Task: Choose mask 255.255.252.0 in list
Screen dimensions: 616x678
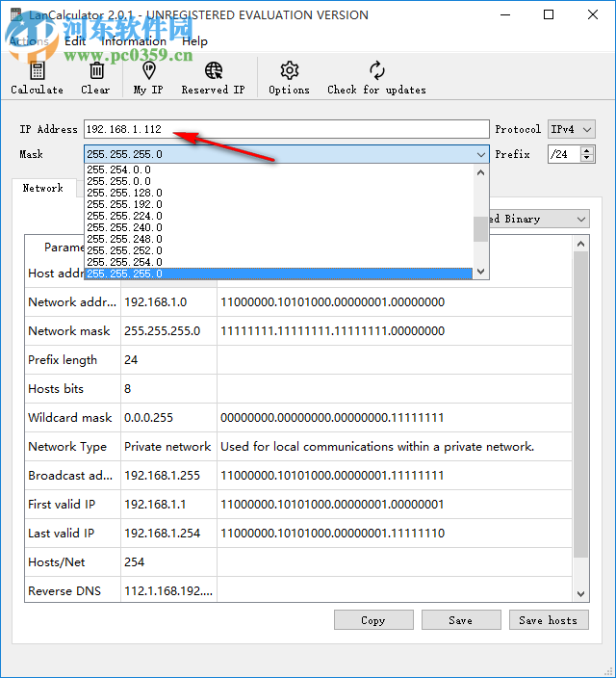Action: click(278, 250)
